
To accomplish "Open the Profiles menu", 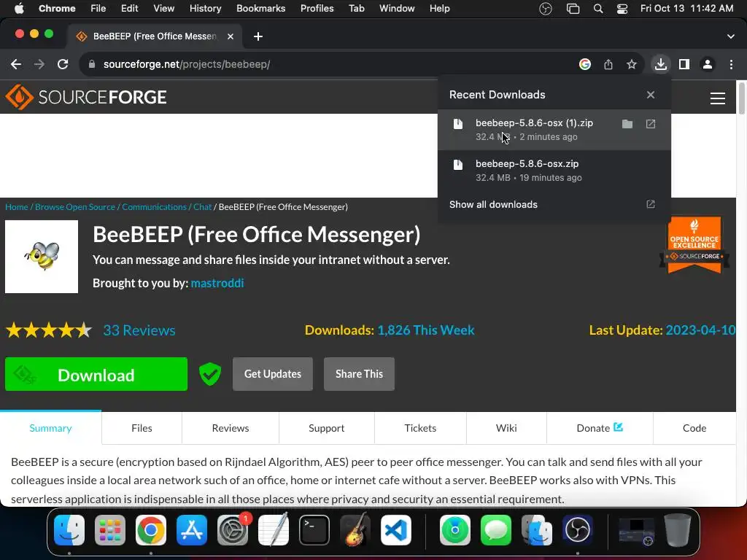I will 317,9.
